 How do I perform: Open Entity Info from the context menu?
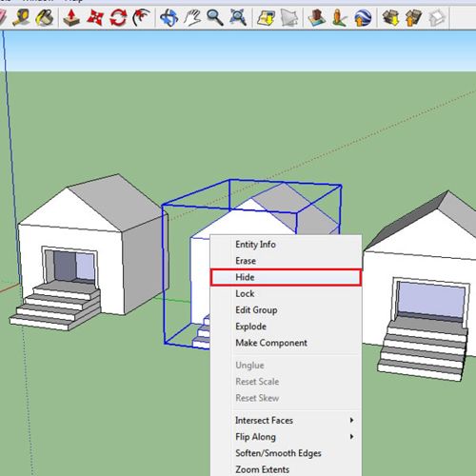click(286, 245)
